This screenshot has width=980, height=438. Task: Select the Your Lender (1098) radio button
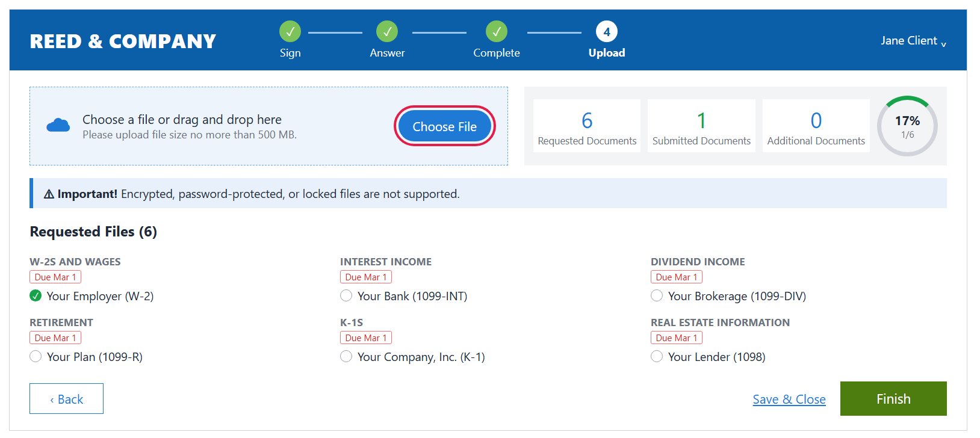coord(657,356)
